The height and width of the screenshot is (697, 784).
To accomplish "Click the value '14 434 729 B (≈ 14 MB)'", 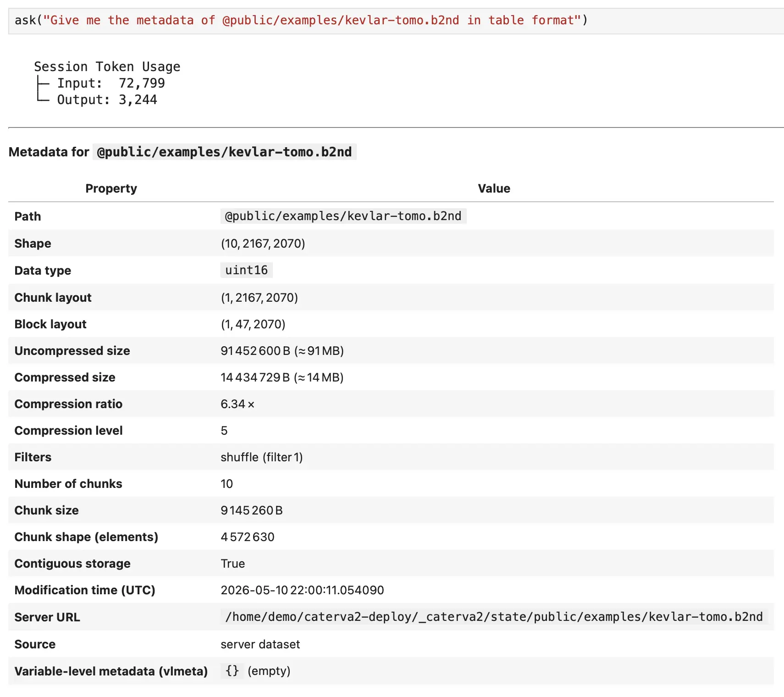I will click(x=282, y=377).
